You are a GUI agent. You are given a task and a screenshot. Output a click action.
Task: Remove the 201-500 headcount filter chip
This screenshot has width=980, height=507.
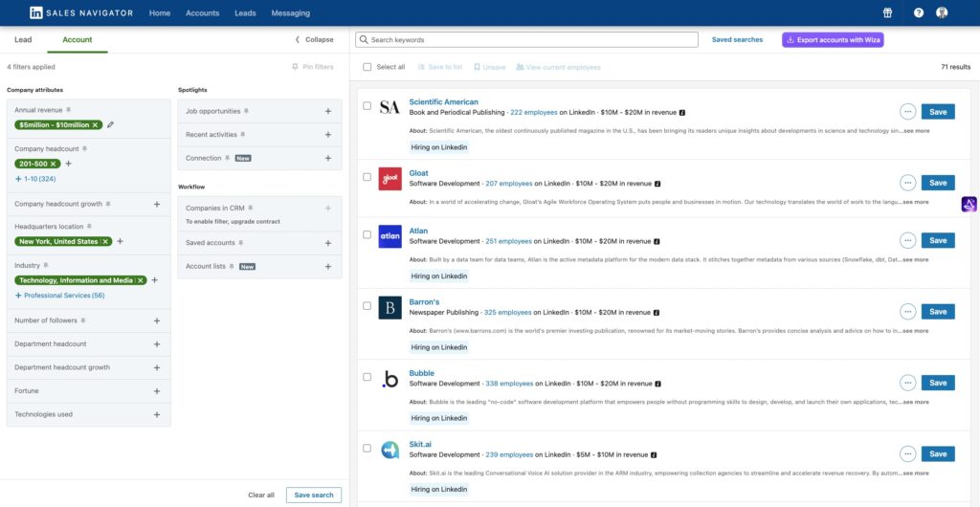[x=54, y=164]
